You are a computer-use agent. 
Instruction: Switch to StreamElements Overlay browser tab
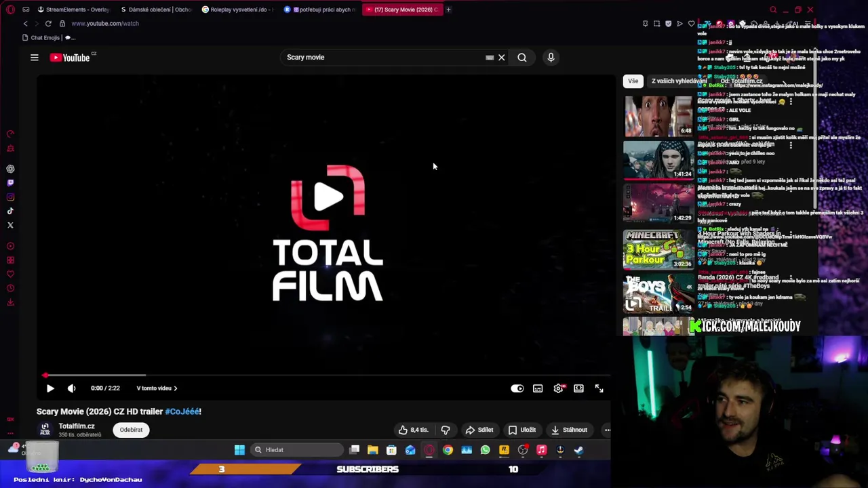click(x=73, y=9)
